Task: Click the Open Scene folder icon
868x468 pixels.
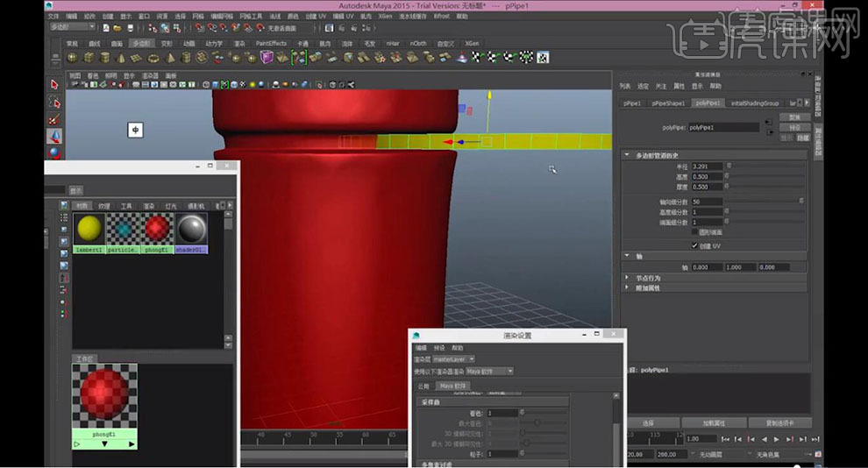Action: [117, 28]
